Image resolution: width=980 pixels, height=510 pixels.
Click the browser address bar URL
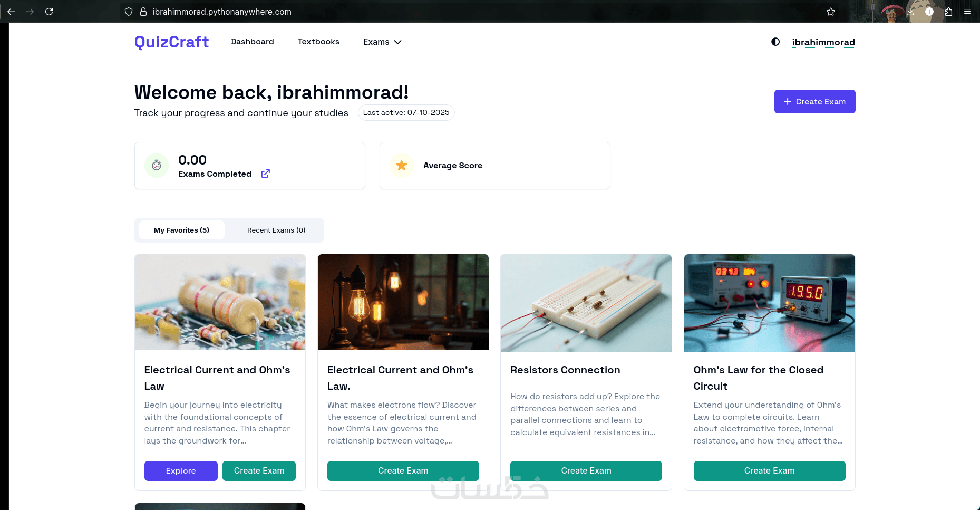[222, 12]
